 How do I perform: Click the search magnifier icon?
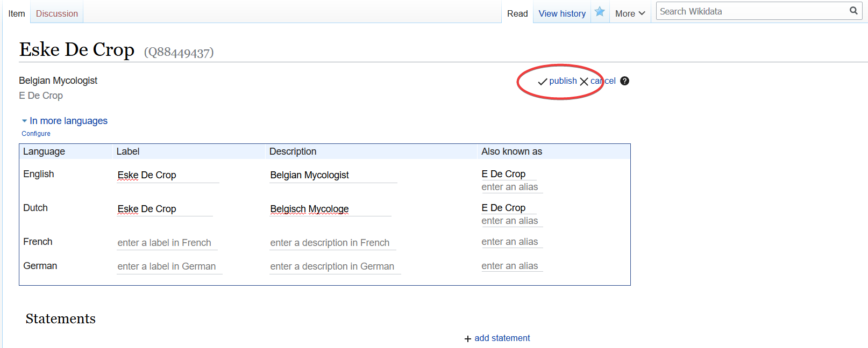pos(853,11)
